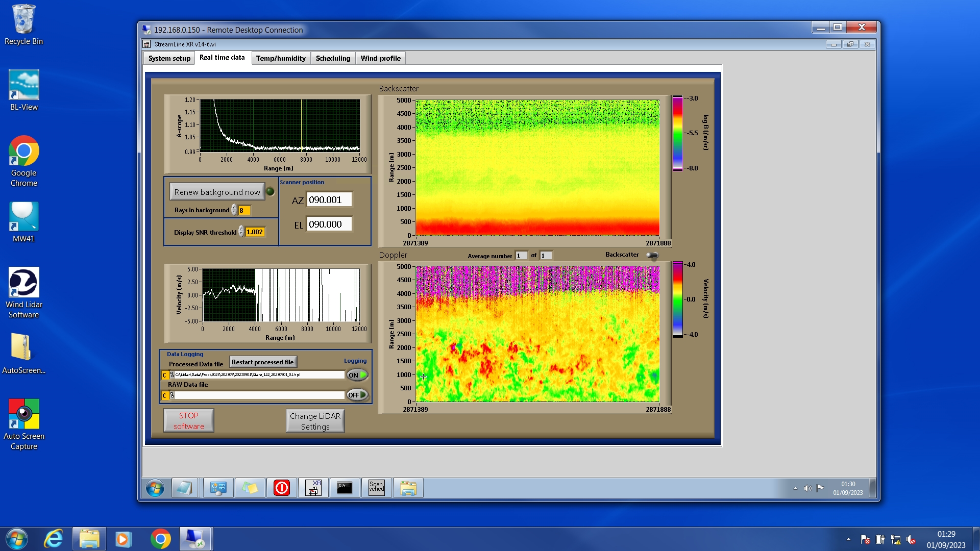Click Remote Desktop icon in Windows taskbar
Screen dimensions: 980x551
click(195, 539)
